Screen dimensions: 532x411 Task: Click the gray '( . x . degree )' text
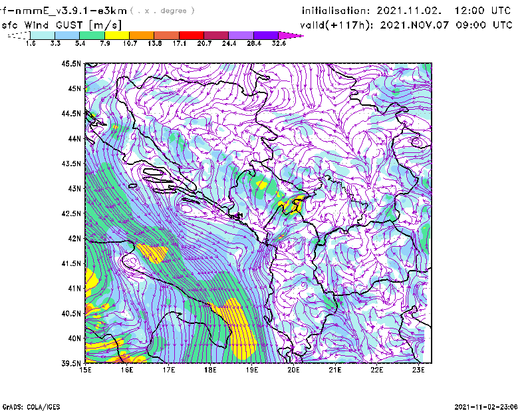pos(162,11)
